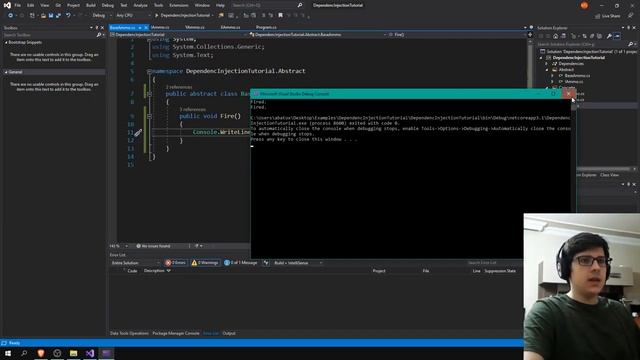Open the account avatar in the title bar
Viewport: 640px width, 360px height.
click(584, 5)
